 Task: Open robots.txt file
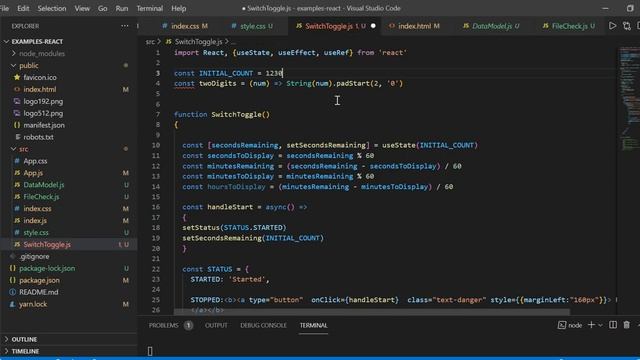coord(38,137)
